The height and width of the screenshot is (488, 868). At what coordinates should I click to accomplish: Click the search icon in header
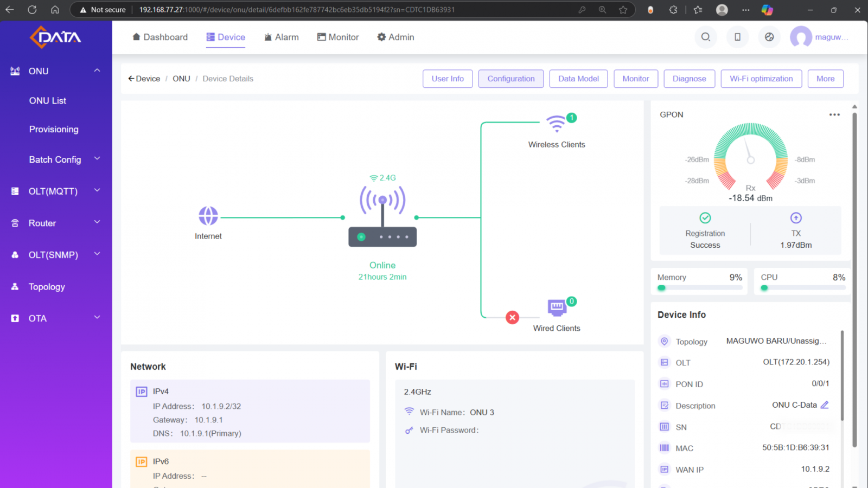coord(705,37)
